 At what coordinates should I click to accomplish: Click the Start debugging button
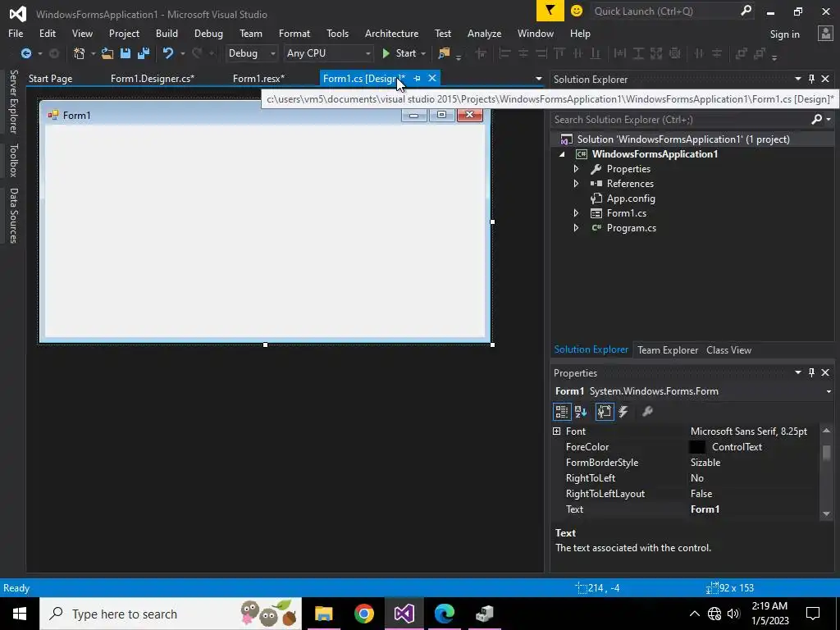(x=399, y=53)
